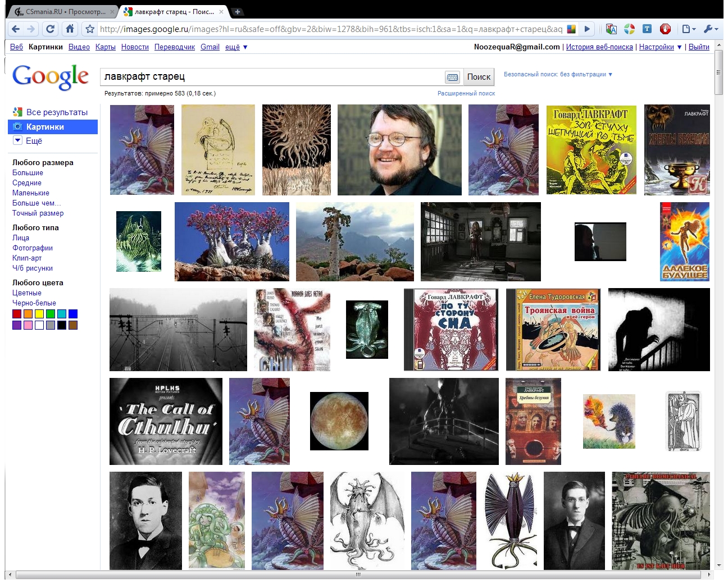The width and height of the screenshot is (728, 584).
Task: Click into the Google search field
Action: pyautogui.click(x=272, y=77)
